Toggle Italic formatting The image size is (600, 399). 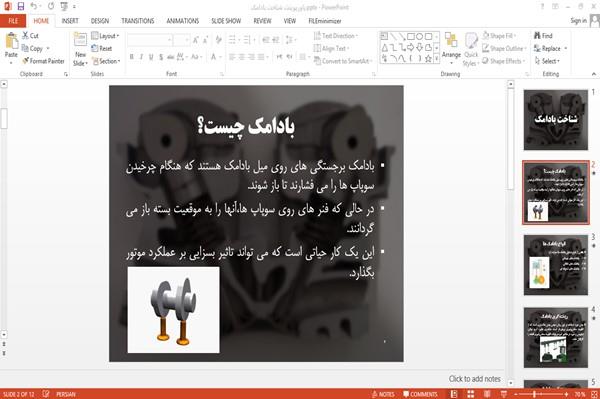(x=141, y=57)
